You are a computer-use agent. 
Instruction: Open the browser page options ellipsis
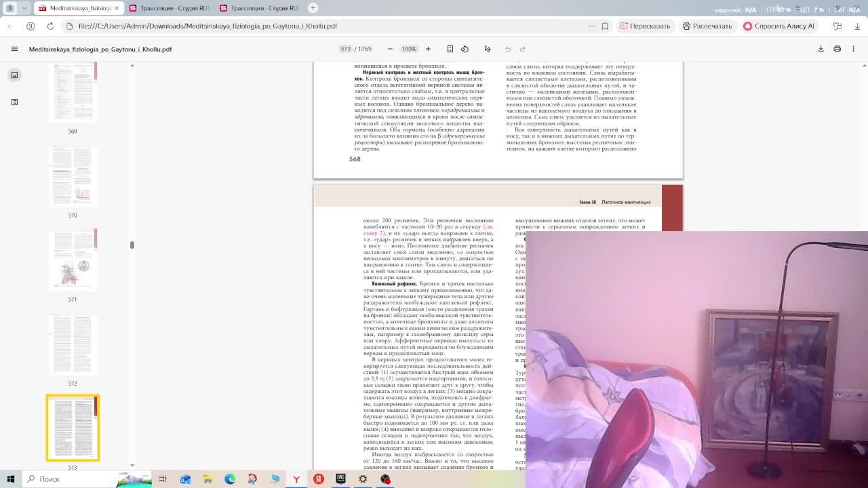[x=592, y=26]
